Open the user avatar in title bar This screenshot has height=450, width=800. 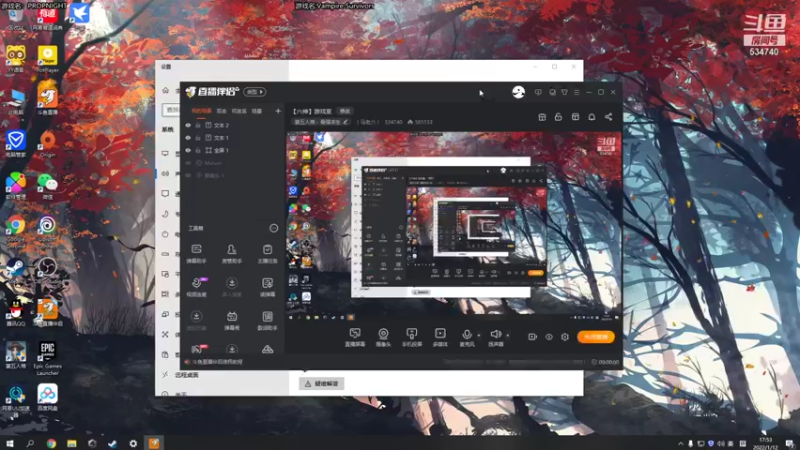click(x=518, y=92)
